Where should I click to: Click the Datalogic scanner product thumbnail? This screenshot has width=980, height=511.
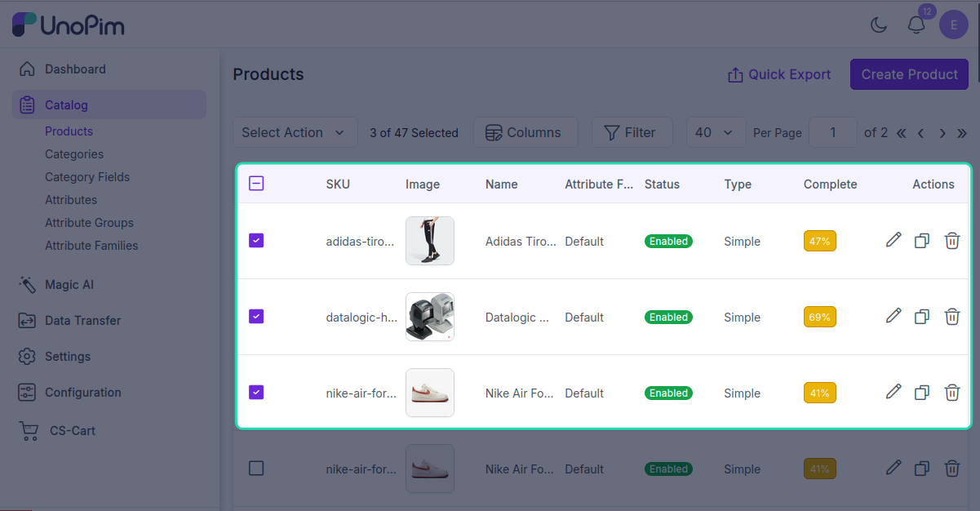(x=430, y=317)
